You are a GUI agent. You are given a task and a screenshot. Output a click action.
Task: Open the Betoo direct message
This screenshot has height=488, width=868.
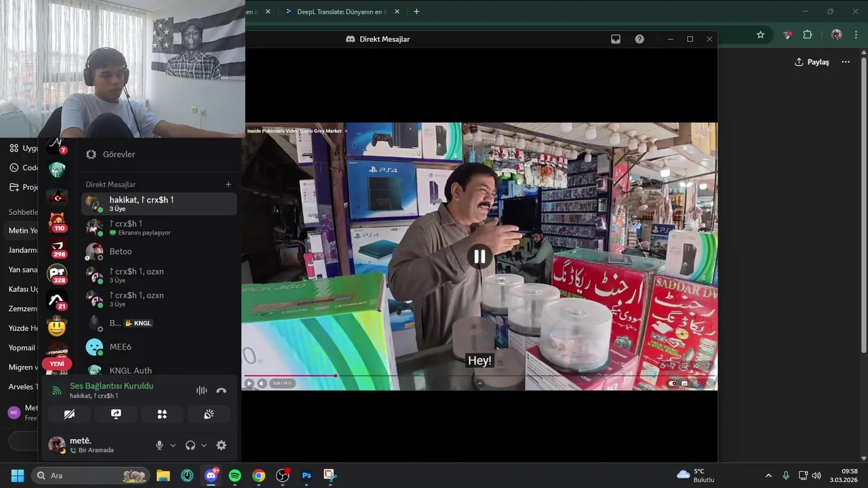159,251
